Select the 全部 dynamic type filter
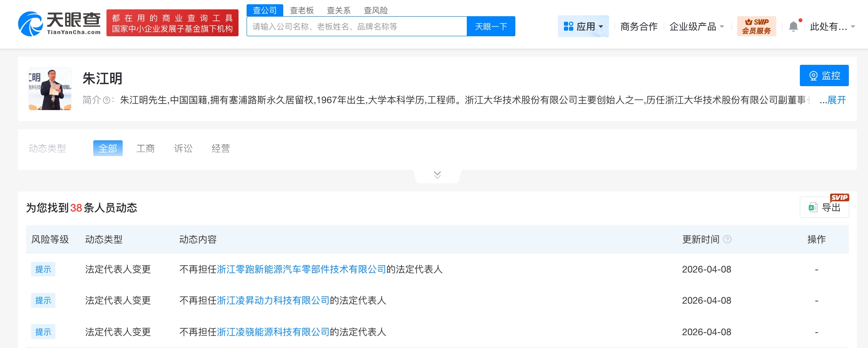 [x=108, y=148]
